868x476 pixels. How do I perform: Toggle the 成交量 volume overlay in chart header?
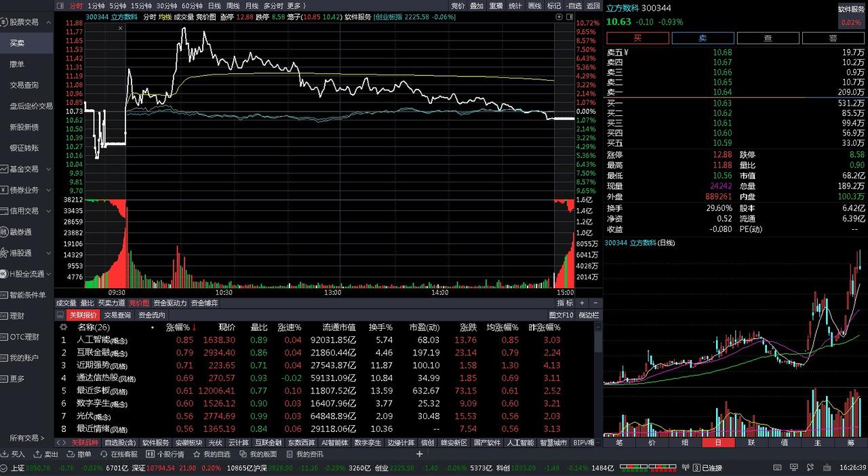pyautogui.click(x=184, y=17)
